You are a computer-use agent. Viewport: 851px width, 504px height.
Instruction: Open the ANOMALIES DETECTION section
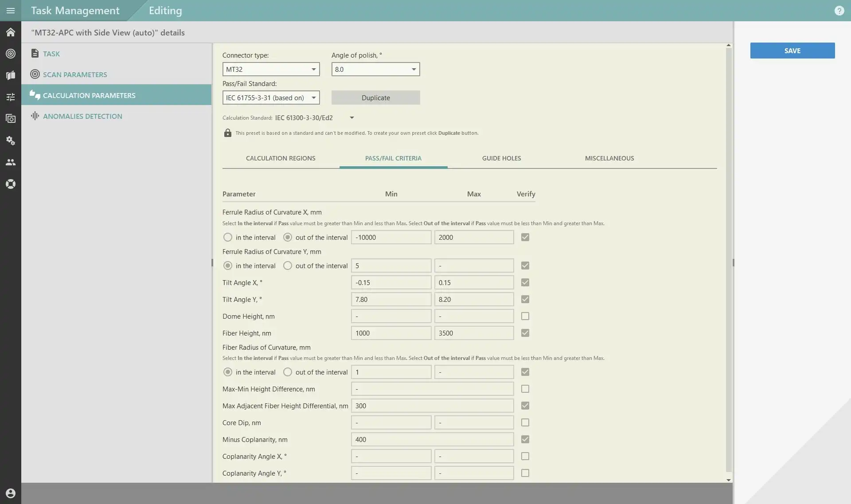pyautogui.click(x=83, y=116)
